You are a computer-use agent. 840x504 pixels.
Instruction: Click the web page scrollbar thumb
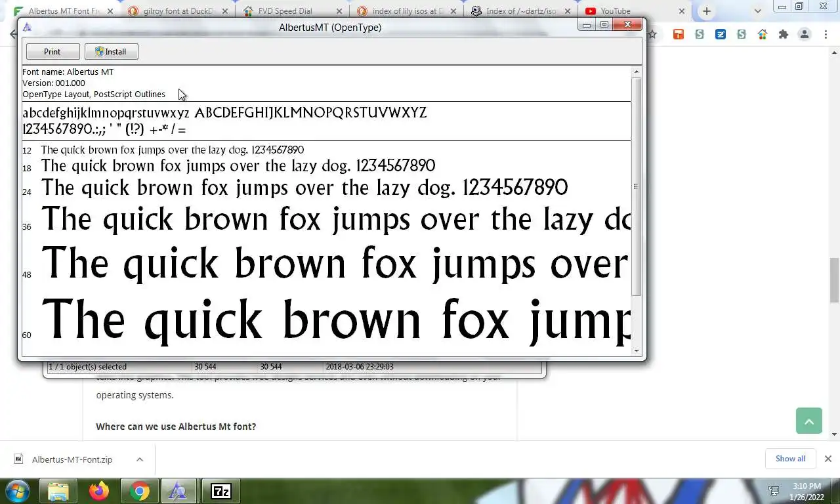[x=835, y=280]
